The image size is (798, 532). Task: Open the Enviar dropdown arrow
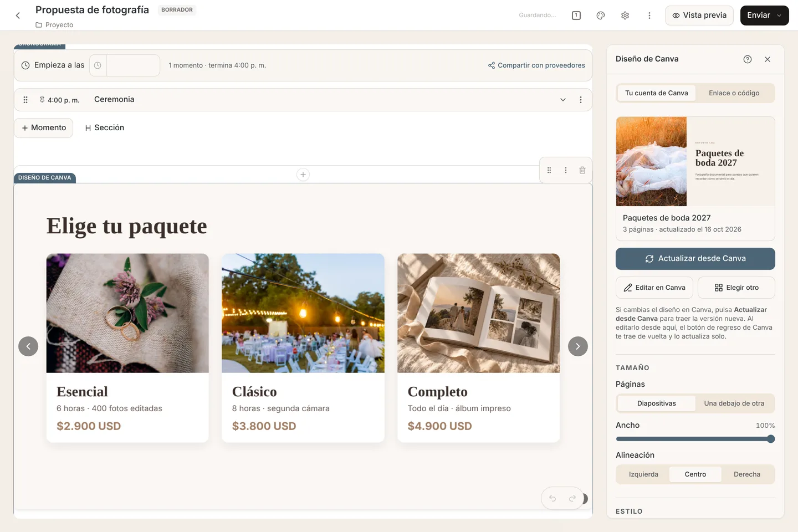(779, 16)
